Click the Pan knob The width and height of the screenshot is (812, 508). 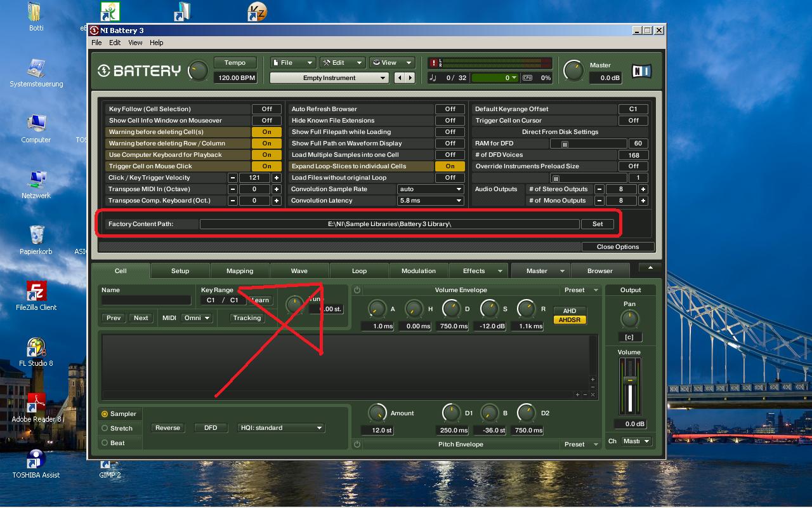629,319
